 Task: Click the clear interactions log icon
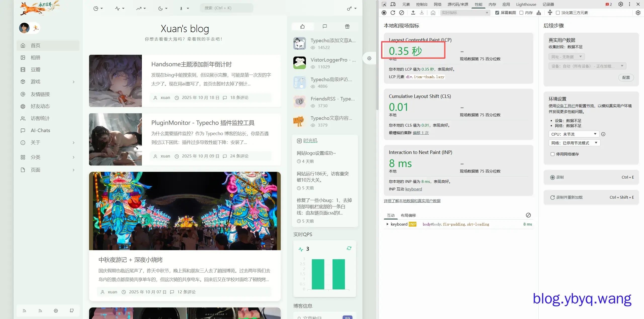coord(528,215)
